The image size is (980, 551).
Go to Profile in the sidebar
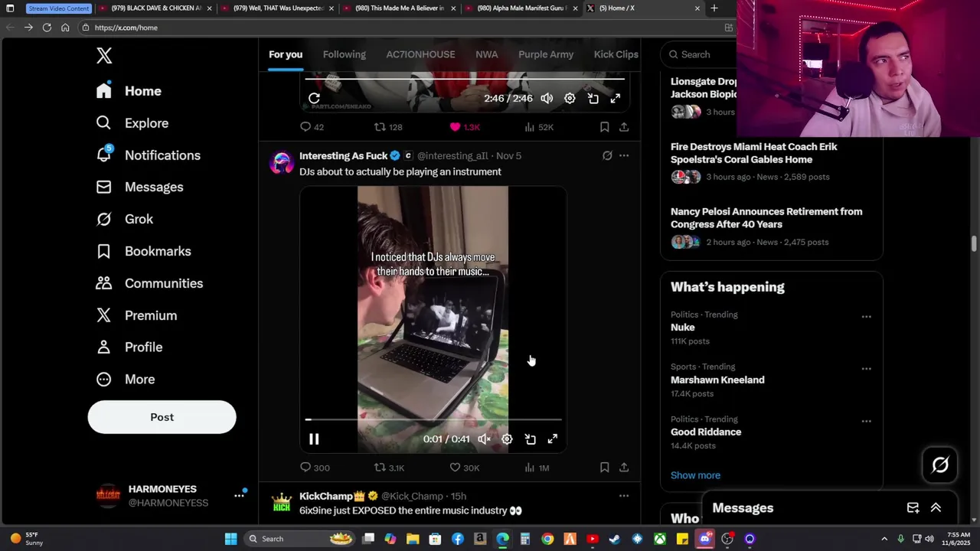click(x=129, y=347)
